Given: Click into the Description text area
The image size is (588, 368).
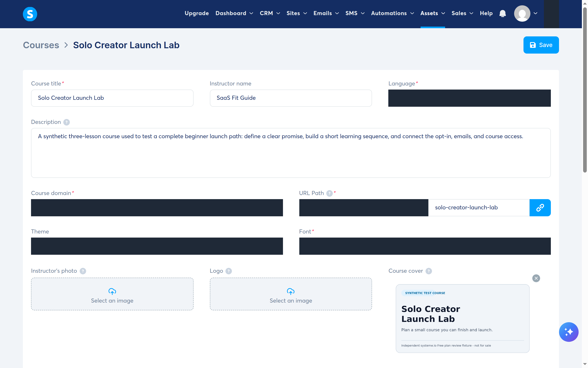Looking at the screenshot, I should 291,153.
